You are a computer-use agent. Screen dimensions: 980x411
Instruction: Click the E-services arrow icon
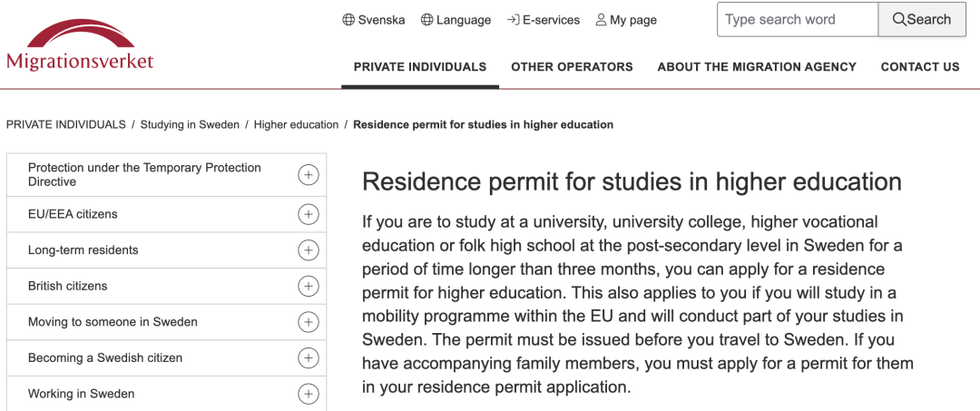(513, 20)
